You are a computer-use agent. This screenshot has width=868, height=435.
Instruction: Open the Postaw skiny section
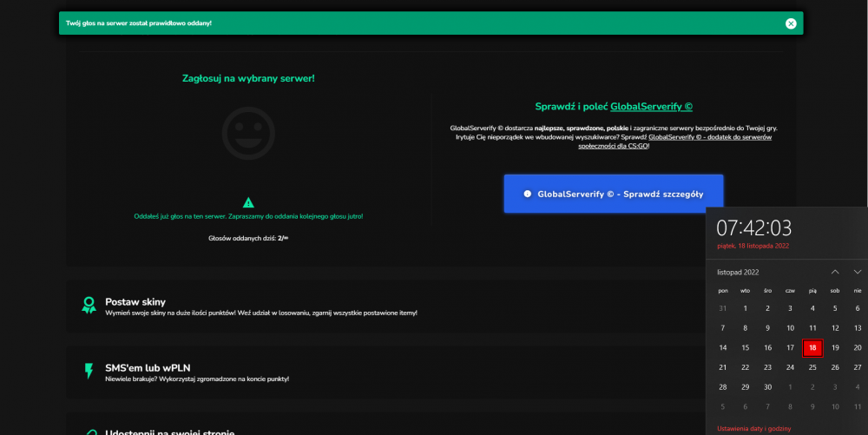pos(385,306)
